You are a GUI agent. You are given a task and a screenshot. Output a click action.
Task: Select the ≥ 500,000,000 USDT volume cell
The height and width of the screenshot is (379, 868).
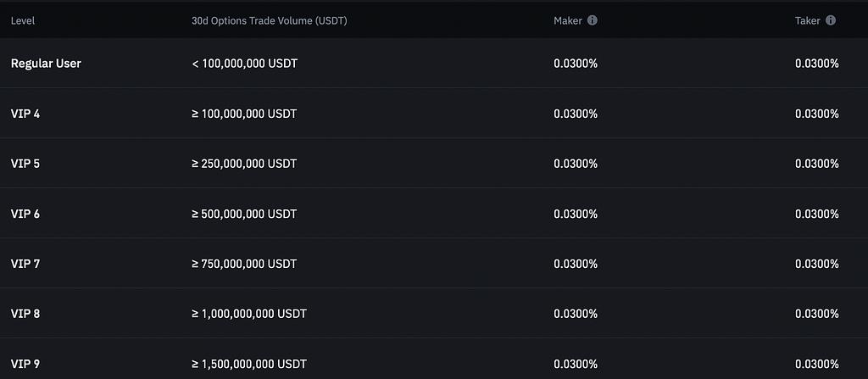(244, 214)
